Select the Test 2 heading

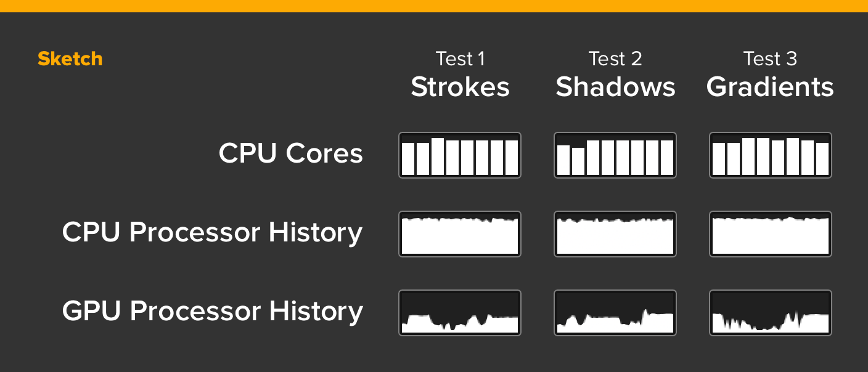pos(615,59)
